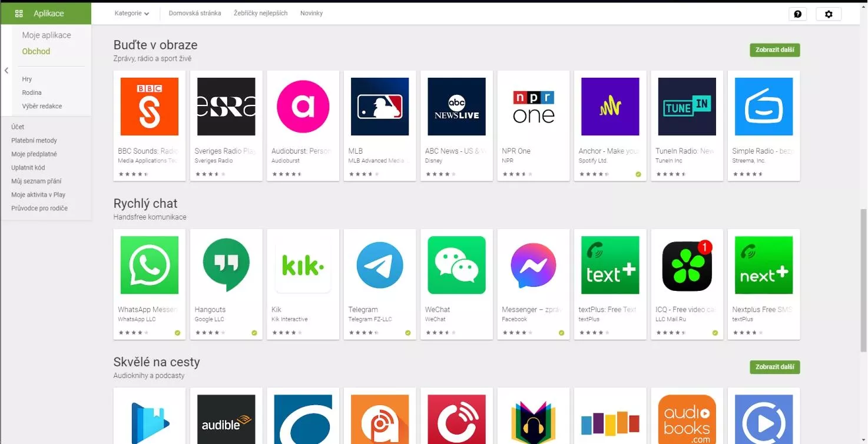Screen dimensions: 868x444
Task: Open the Hangouts app icon
Action: (x=226, y=265)
